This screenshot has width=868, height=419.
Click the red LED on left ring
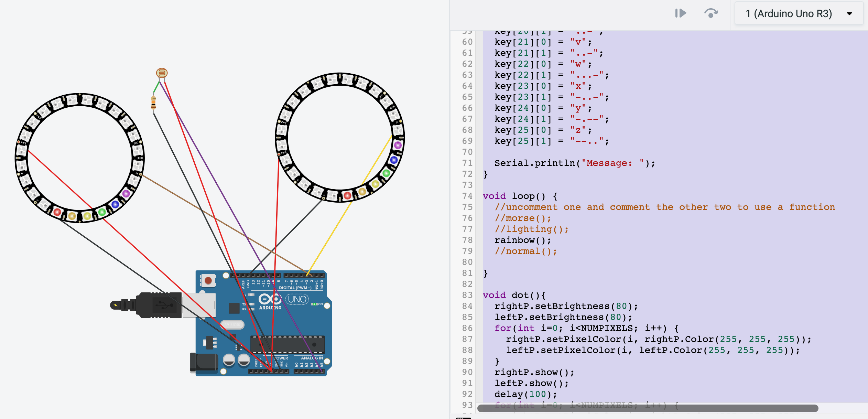(x=57, y=212)
